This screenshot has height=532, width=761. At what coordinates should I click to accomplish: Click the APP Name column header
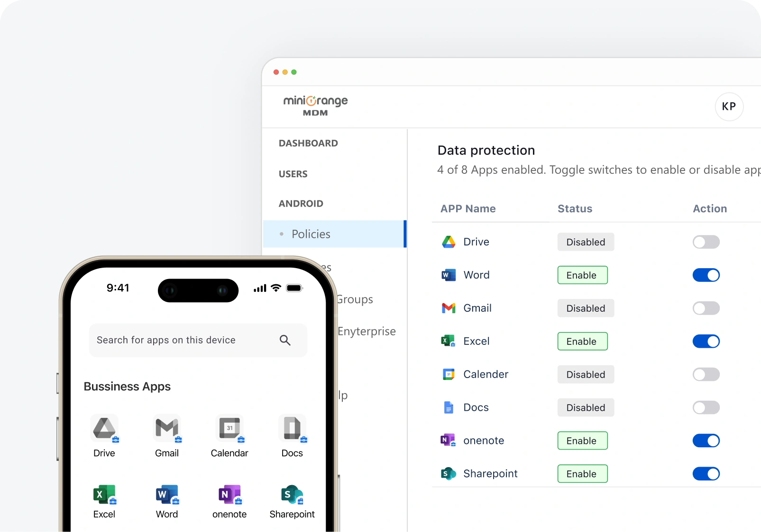pos(468,209)
